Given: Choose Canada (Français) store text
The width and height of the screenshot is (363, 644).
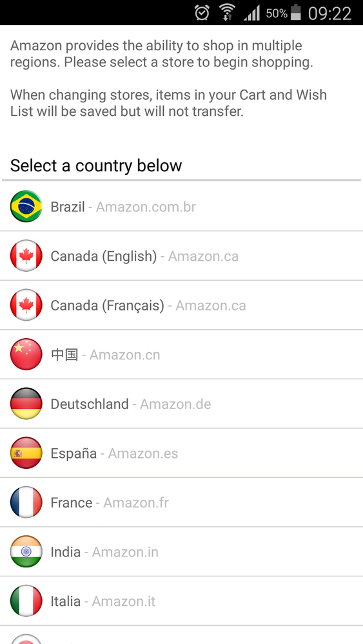Looking at the screenshot, I should pyautogui.click(x=107, y=305).
